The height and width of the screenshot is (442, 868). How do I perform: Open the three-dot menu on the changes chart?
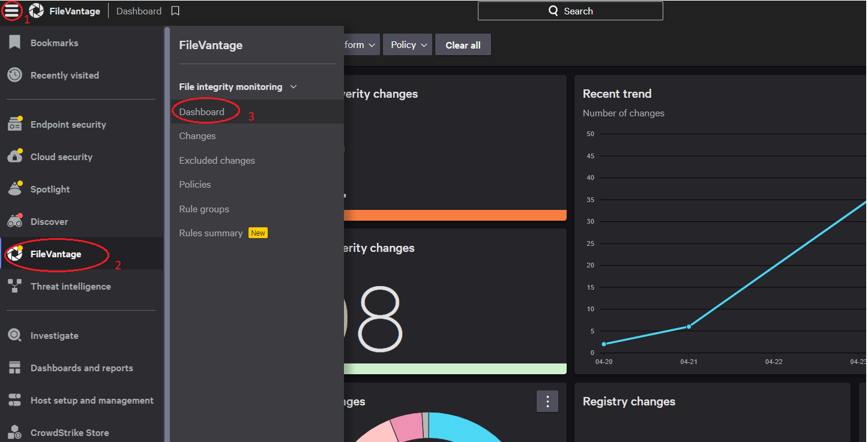click(x=547, y=401)
